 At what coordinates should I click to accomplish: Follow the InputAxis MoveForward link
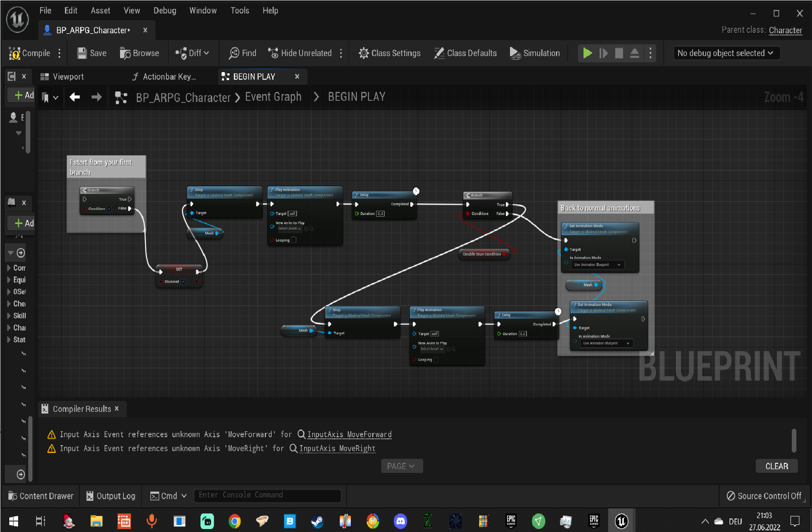tap(349, 435)
